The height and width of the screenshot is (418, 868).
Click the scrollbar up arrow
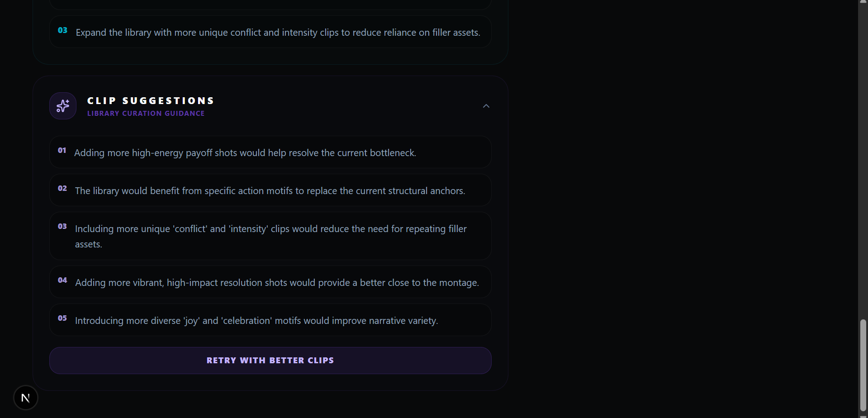coord(863,2)
